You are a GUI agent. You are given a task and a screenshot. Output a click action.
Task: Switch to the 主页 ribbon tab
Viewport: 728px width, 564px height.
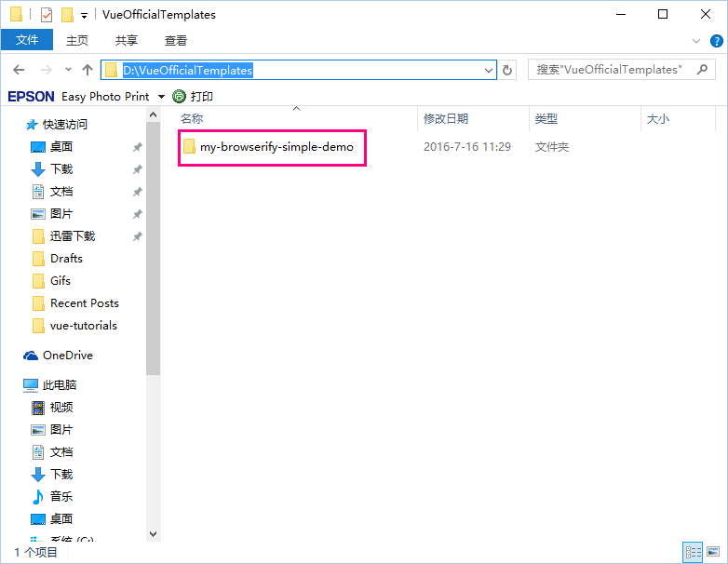(x=77, y=40)
